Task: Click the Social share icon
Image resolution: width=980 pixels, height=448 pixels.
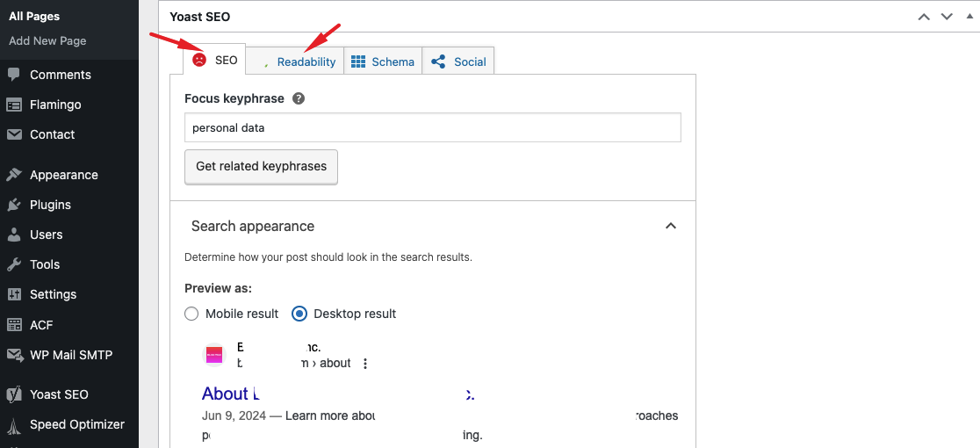Action: [439, 61]
